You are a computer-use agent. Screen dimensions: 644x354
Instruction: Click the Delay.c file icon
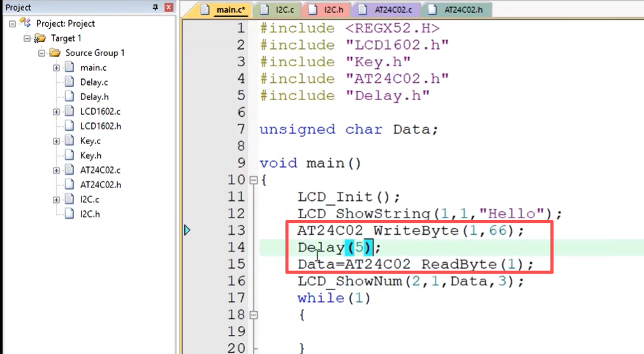[x=70, y=82]
